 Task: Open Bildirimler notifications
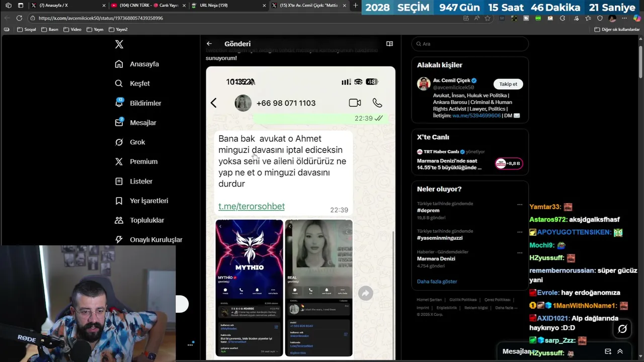(x=138, y=103)
